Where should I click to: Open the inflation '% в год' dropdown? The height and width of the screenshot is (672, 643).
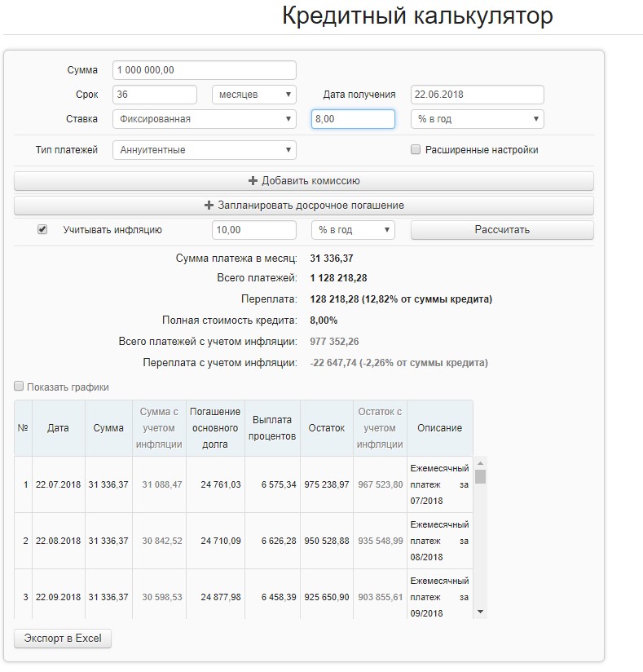[x=353, y=230]
